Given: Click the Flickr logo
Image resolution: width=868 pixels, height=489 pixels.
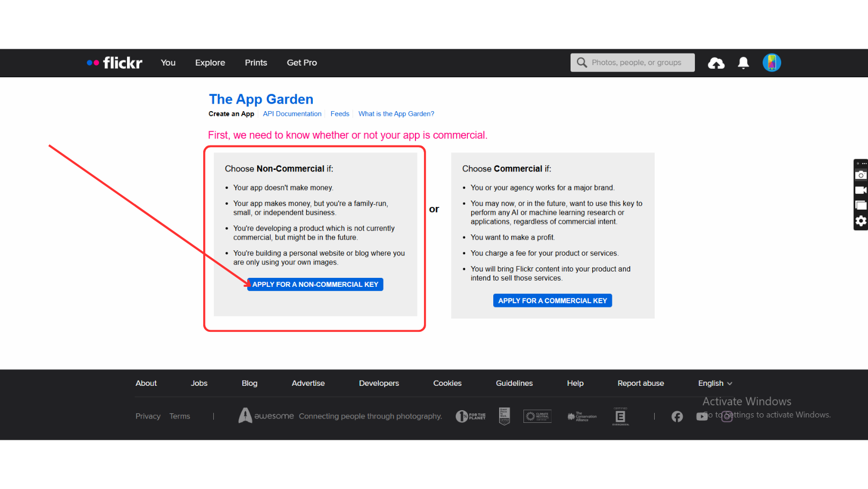Looking at the screenshot, I should pos(115,63).
